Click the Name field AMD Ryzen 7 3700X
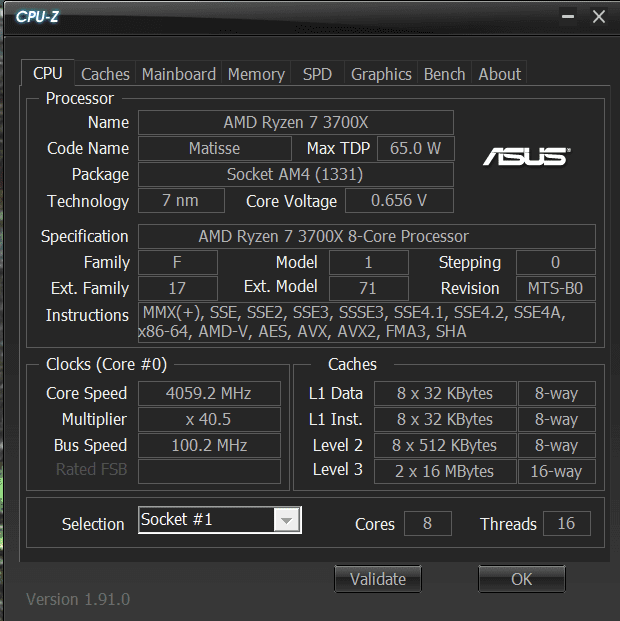This screenshot has height=621, width=620. [296, 122]
